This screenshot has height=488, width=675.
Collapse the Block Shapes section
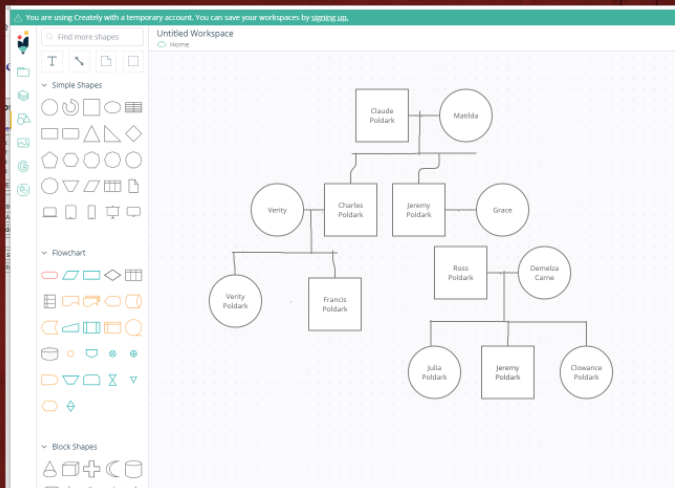click(x=44, y=447)
